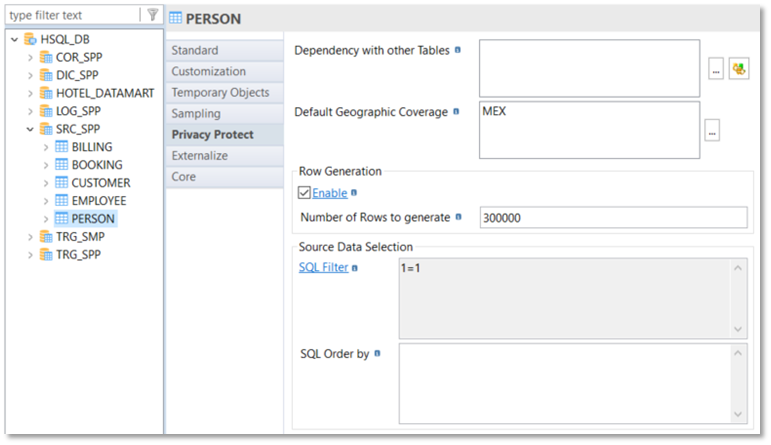
Task: Expand the DIC_SPP schema node
Action: point(30,75)
